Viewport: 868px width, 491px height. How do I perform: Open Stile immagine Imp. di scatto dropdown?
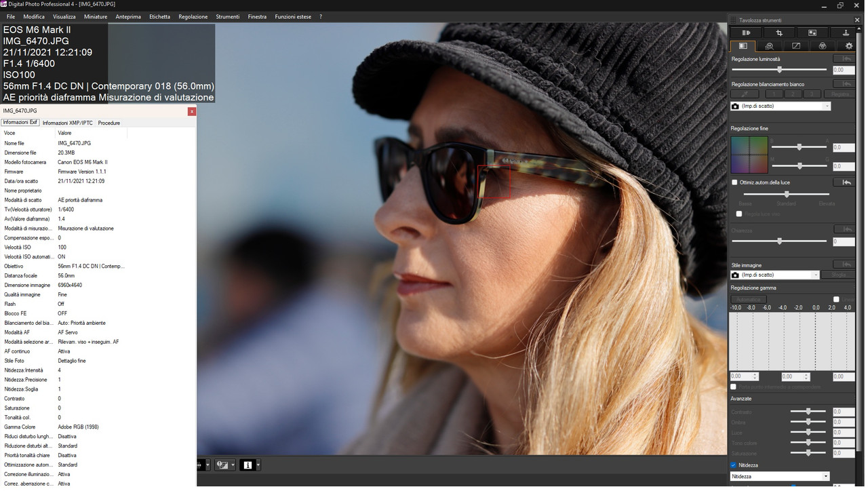775,275
